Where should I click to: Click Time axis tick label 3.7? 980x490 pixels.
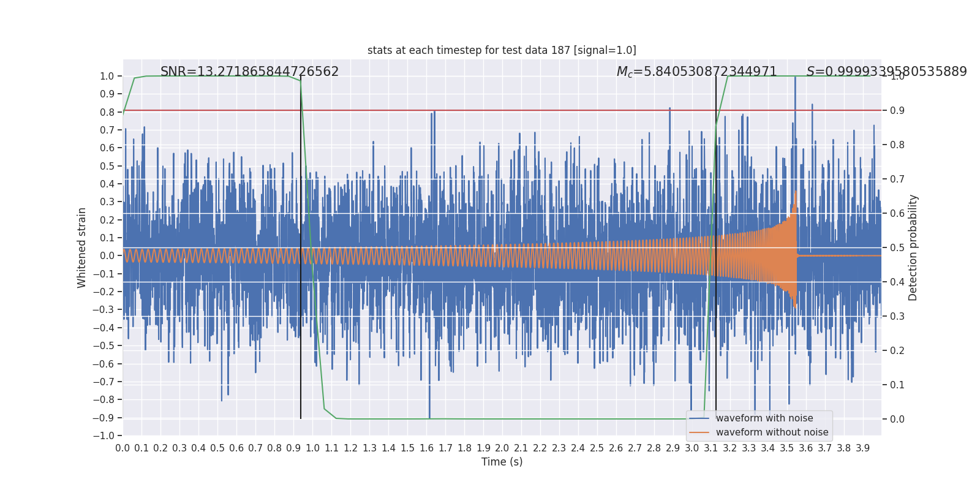[825, 448]
